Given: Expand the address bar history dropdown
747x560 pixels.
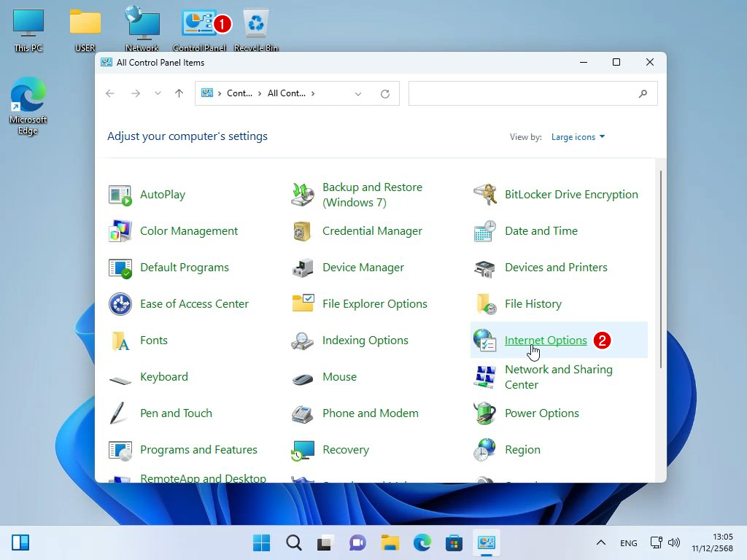Looking at the screenshot, I should [x=357, y=93].
